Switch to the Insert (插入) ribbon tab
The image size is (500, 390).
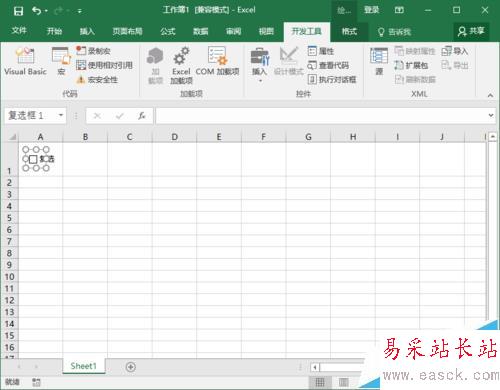point(87,31)
